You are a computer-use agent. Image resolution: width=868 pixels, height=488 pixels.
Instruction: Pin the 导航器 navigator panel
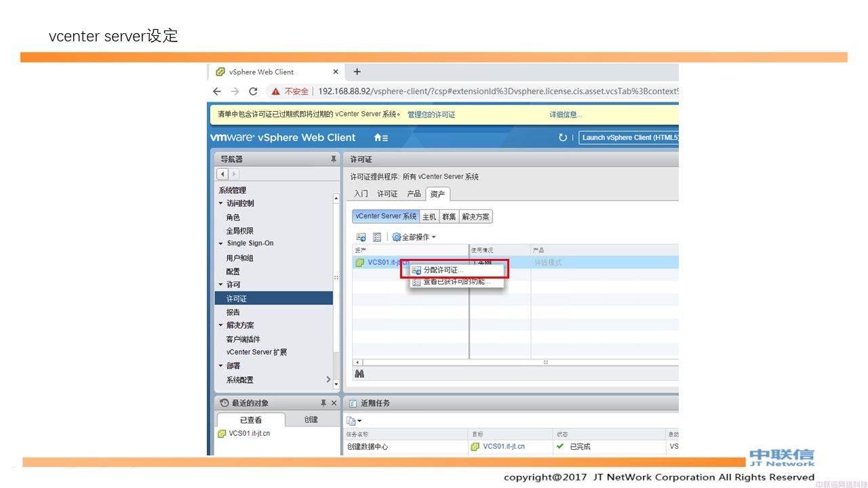[x=333, y=159]
